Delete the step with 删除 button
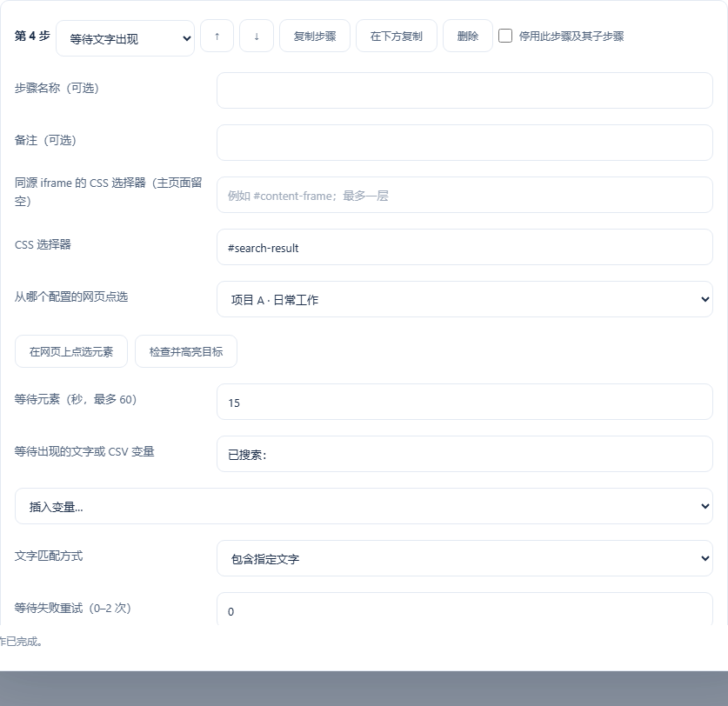This screenshot has height=706, width=728. (x=468, y=36)
